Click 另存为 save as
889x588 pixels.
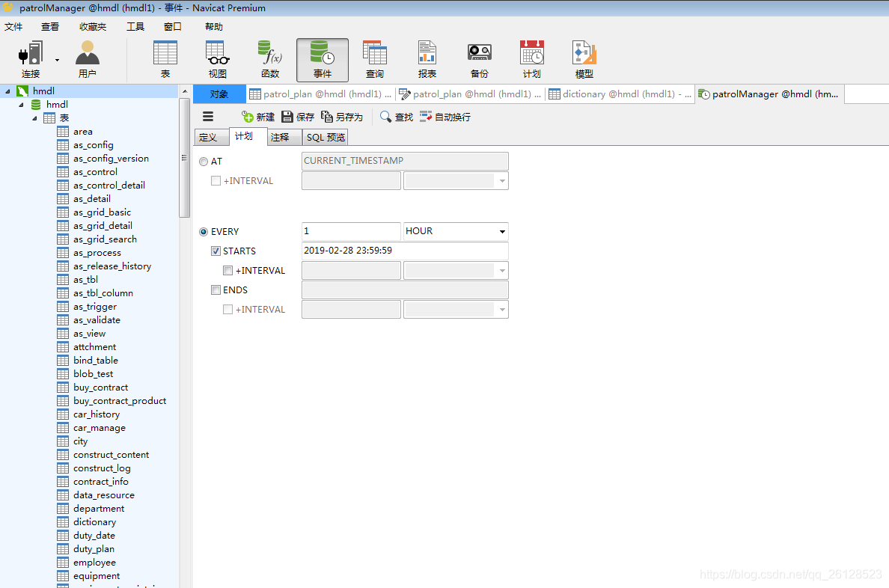click(x=342, y=117)
